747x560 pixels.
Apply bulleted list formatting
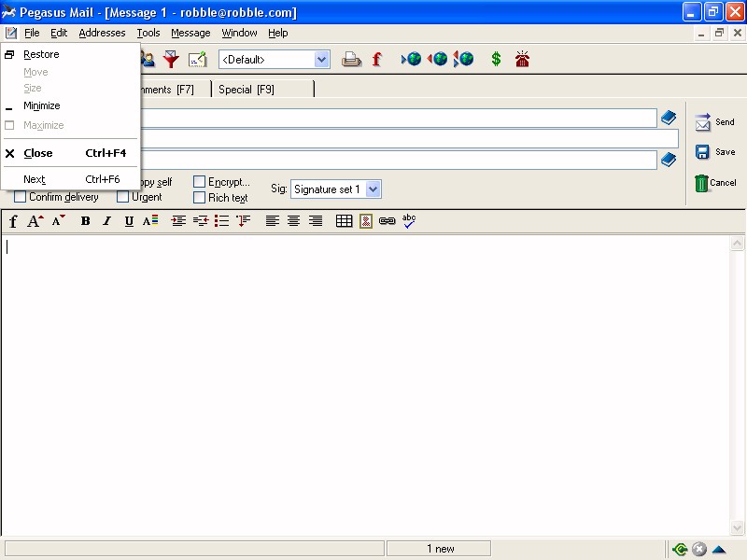[x=221, y=221]
